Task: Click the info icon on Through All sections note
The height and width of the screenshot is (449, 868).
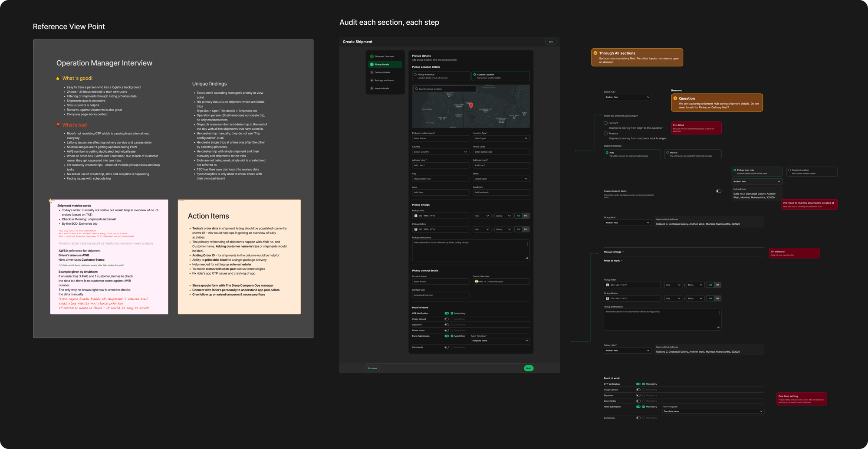Action: point(595,53)
